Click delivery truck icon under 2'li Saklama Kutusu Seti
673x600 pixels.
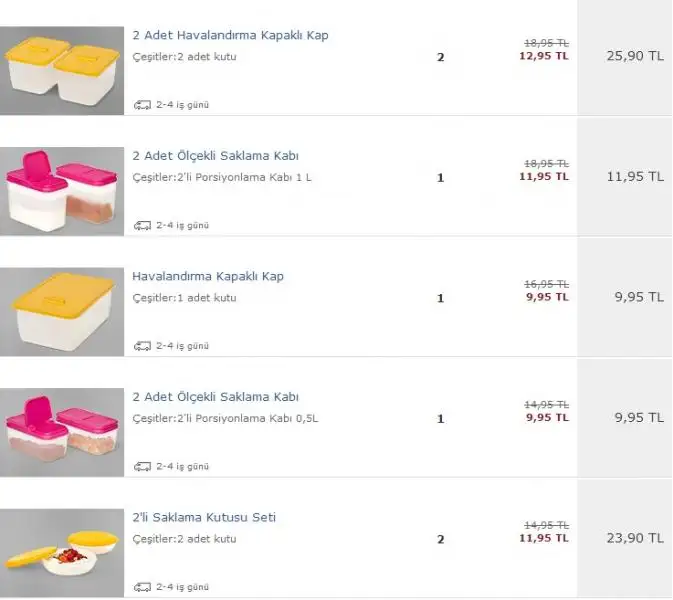[142, 587]
